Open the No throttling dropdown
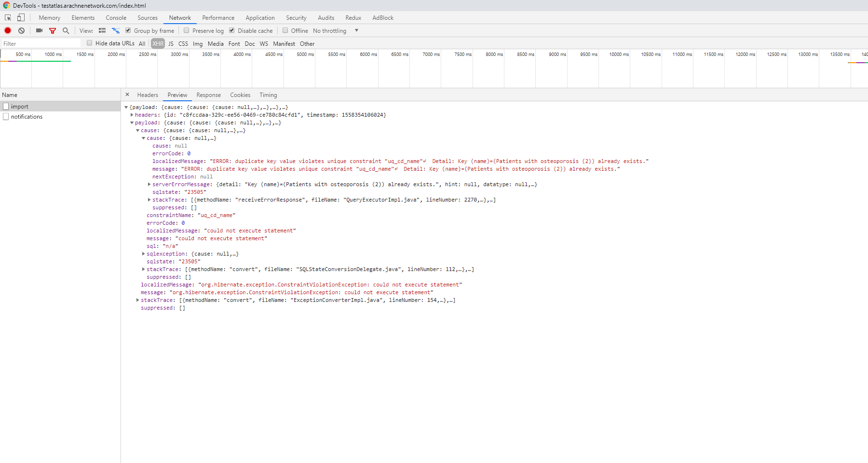Viewport: 868px width, 463px height. point(330,30)
